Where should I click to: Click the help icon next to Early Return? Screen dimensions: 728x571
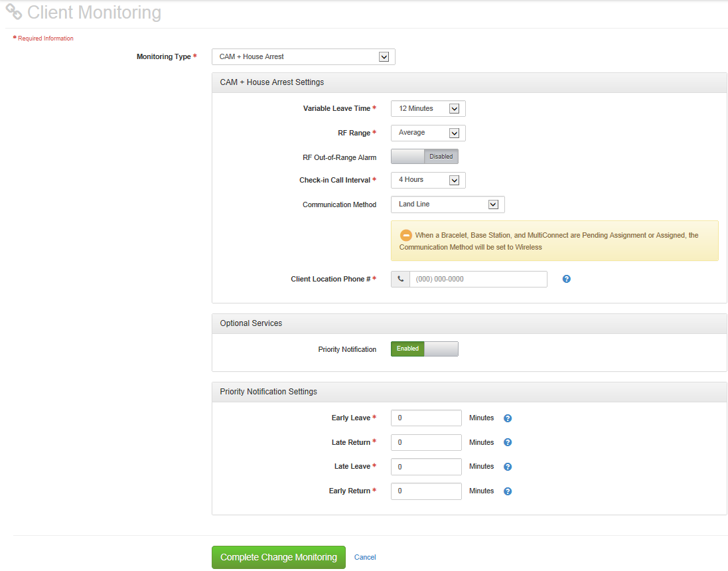point(508,491)
